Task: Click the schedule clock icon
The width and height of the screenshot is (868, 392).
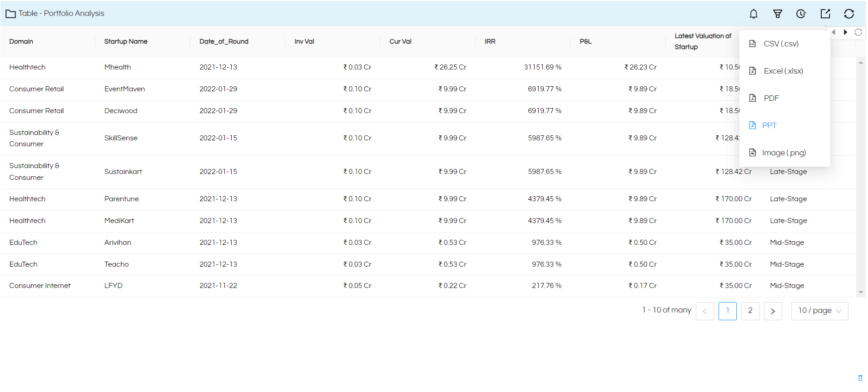Action: 801,14
